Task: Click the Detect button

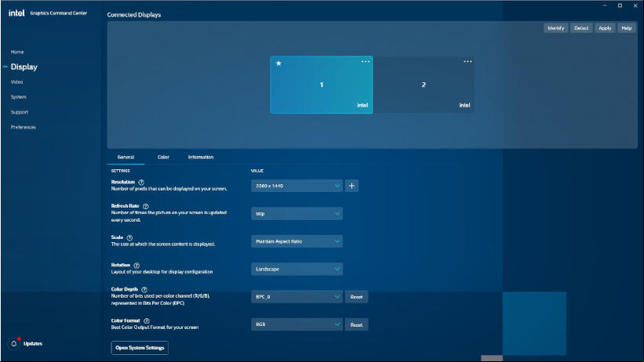Action: (x=581, y=28)
